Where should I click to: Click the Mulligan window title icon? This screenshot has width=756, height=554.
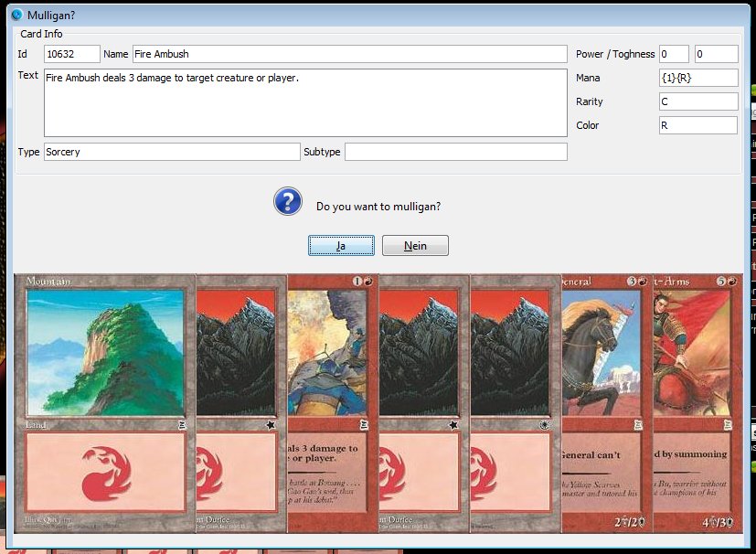pyautogui.click(x=16, y=15)
